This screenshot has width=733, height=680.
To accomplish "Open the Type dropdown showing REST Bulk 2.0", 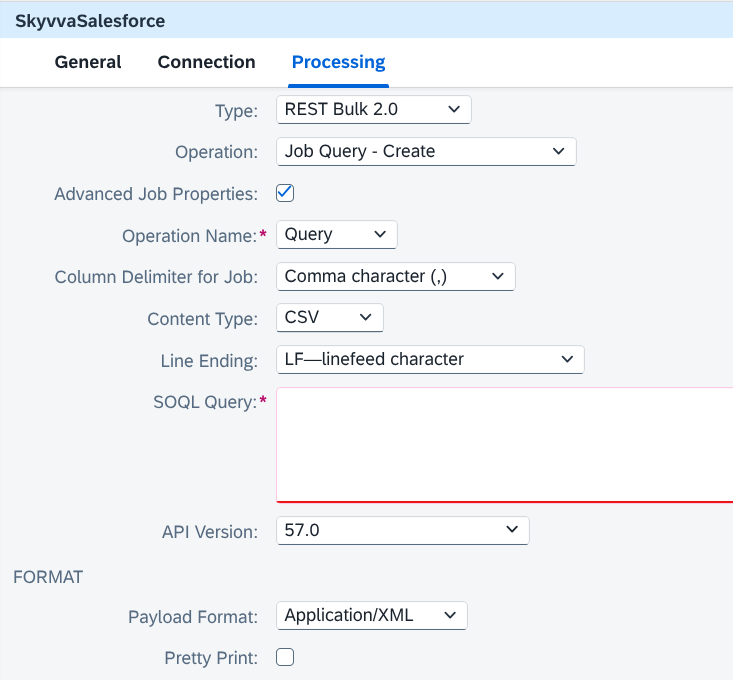I will [374, 110].
